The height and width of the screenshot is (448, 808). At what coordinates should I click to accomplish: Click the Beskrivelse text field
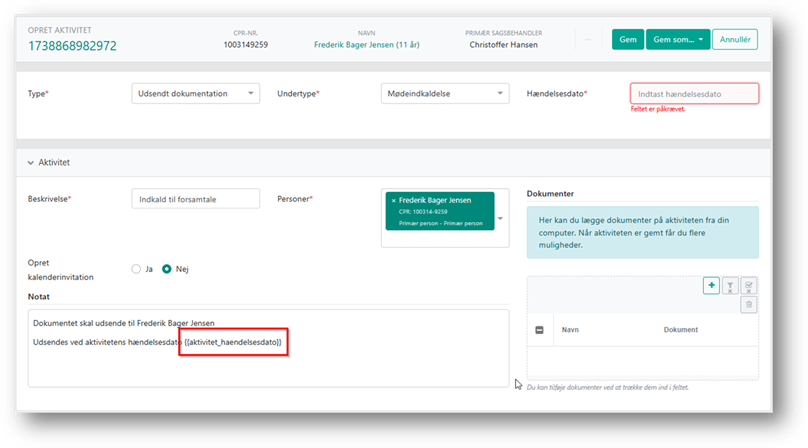(x=195, y=199)
